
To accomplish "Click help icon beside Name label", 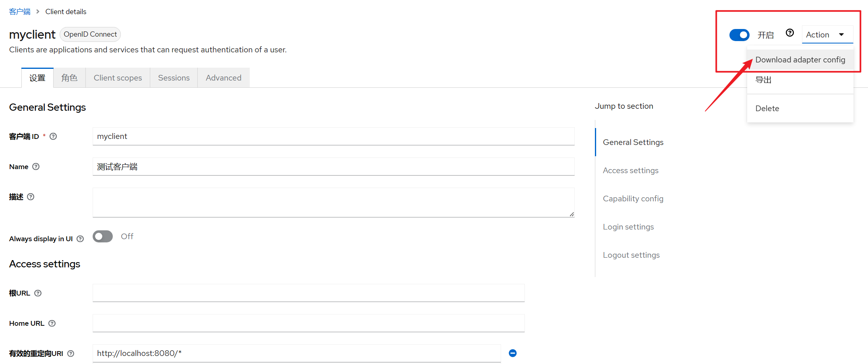I will click(36, 167).
